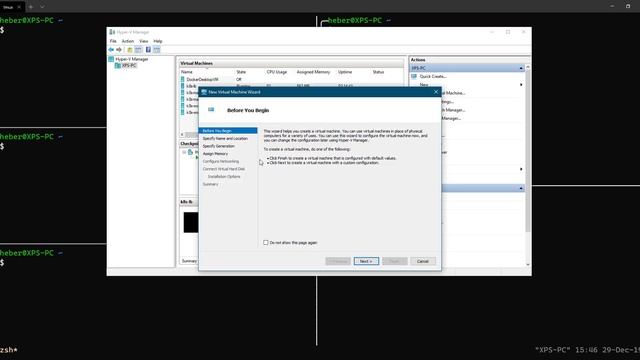This screenshot has width=640, height=360.
Task: Click the zsh window label in tmux status bar
Action: pyautogui.click(x=9, y=350)
